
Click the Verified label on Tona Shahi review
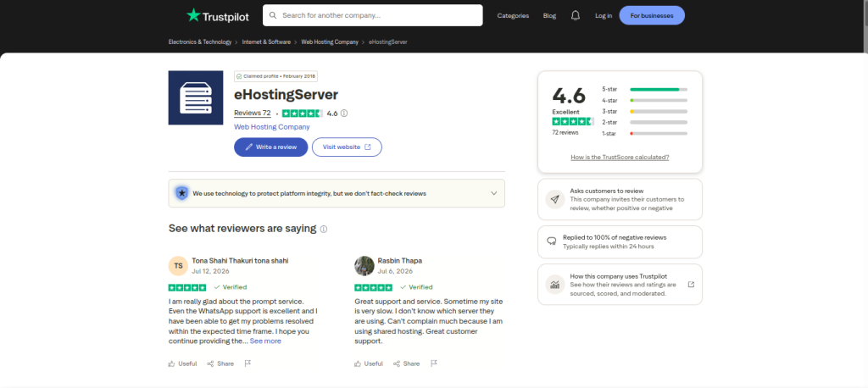tap(231, 287)
